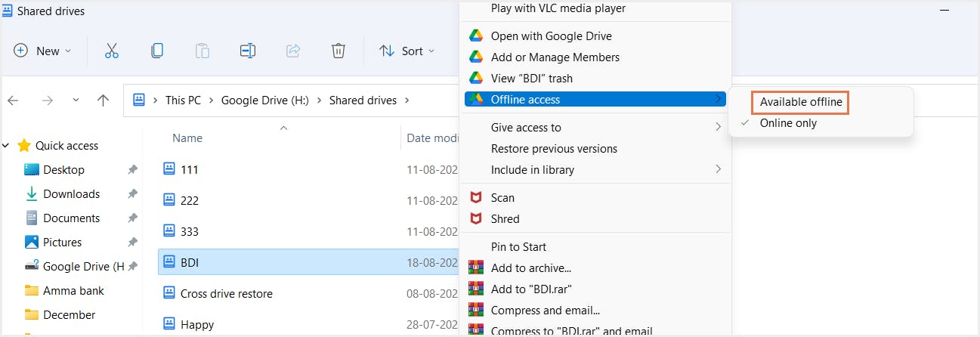Choose Open with Google Drive
The height and width of the screenshot is (337, 980).
tap(551, 36)
